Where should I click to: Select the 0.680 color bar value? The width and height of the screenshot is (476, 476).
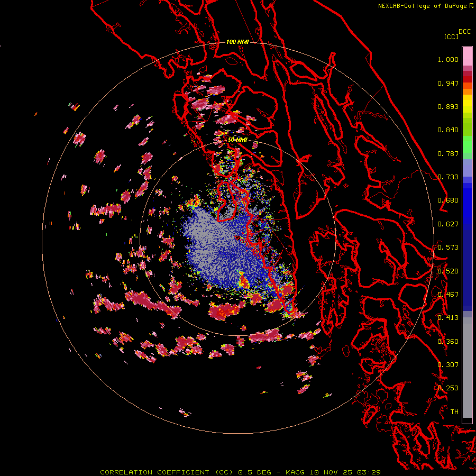click(x=448, y=200)
